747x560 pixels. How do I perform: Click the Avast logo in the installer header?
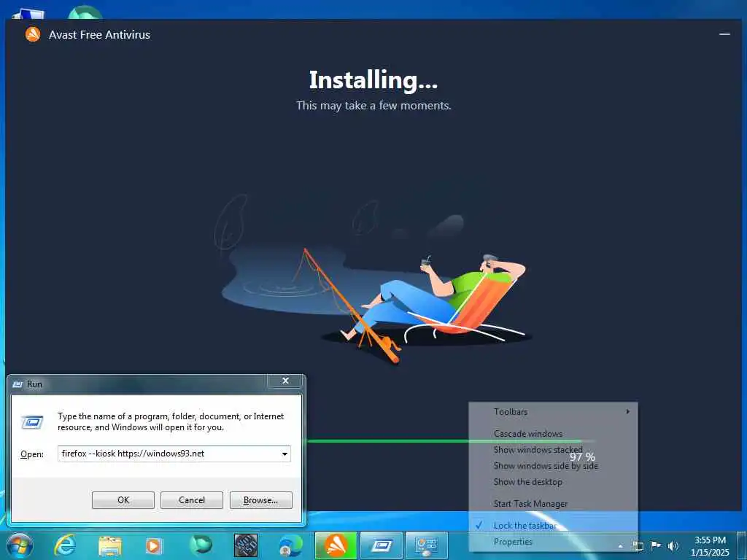point(33,34)
